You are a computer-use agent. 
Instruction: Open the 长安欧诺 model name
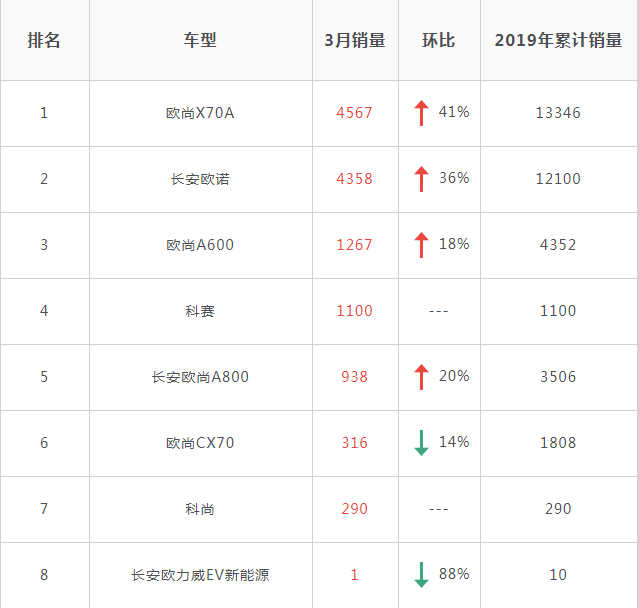[200, 179]
